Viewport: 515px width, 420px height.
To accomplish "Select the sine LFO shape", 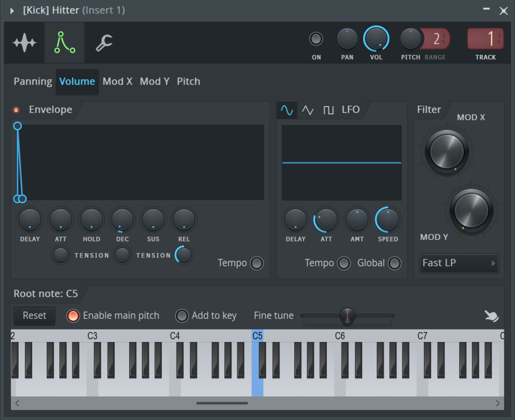I will [x=287, y=110].
